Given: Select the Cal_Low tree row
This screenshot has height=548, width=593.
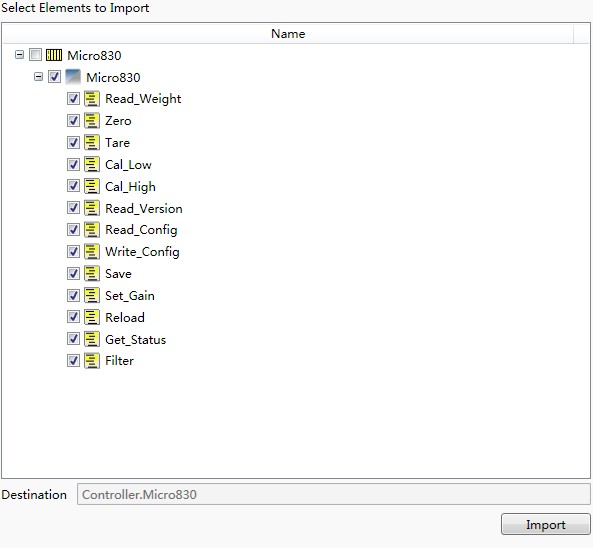Looking at the screenshot, I should click(x=128, y=165).
